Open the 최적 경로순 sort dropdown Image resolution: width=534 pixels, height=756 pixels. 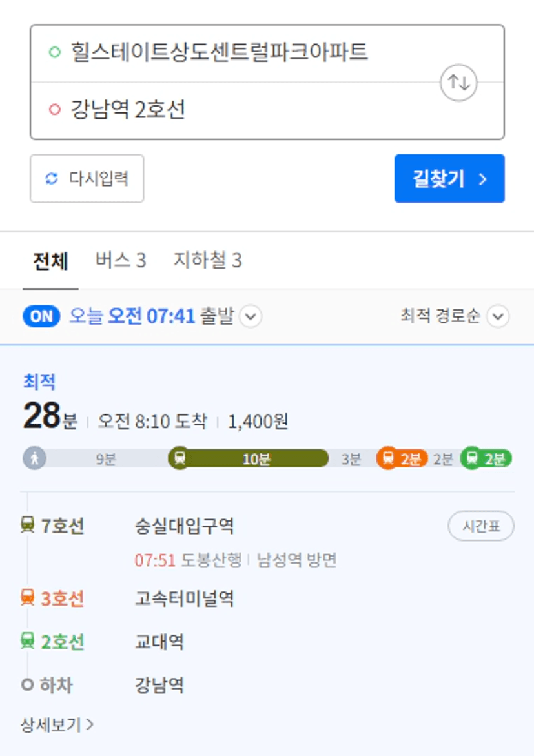coord(455,316)
